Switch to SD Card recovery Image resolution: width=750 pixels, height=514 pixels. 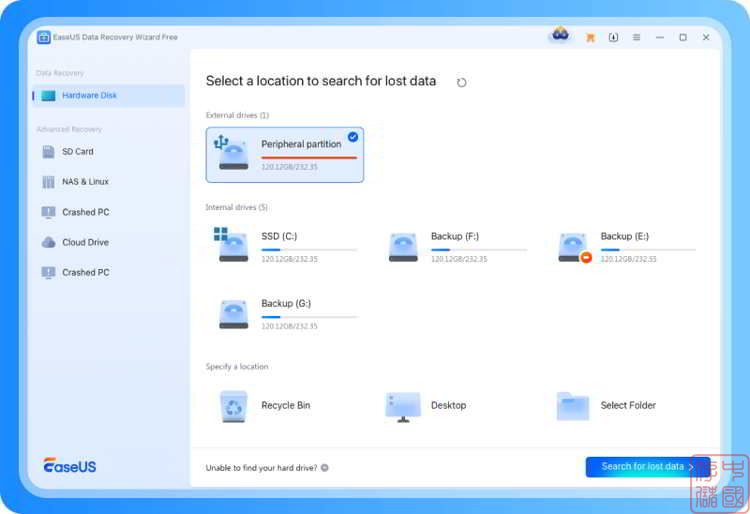coord(77,152)
